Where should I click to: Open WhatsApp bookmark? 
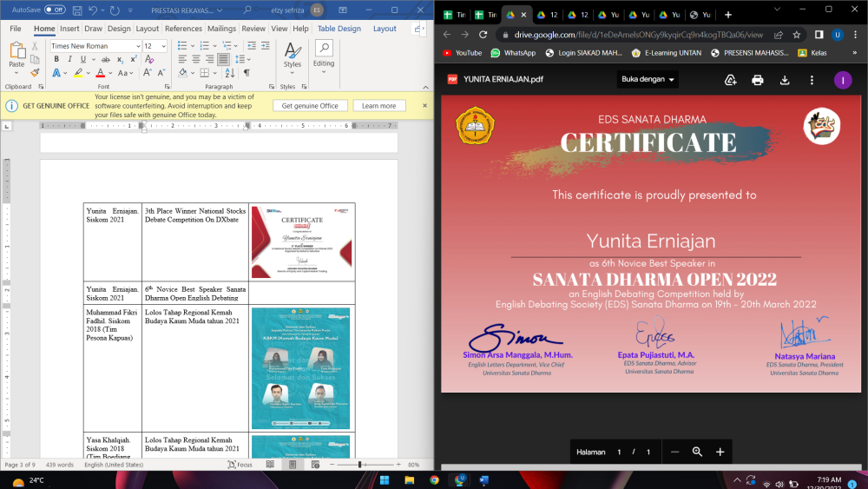tap(513, 53)
